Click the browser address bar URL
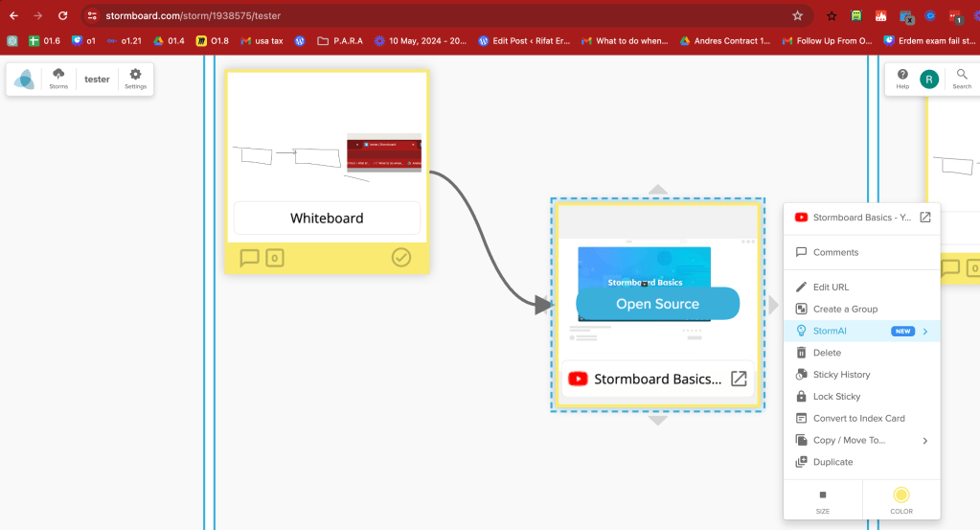The width and height of the screenshot is (980, 530). [193, 15]
